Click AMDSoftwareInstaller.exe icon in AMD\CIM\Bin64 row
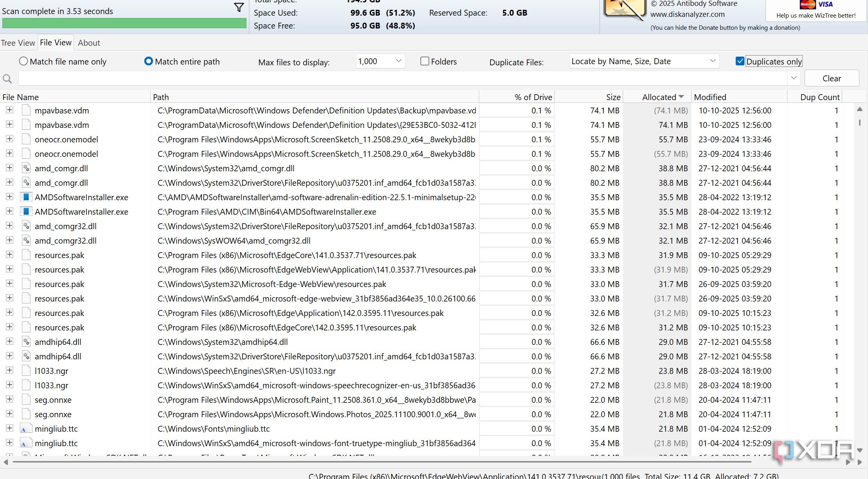Screen dimensions: 868x479 coord(26,212)
